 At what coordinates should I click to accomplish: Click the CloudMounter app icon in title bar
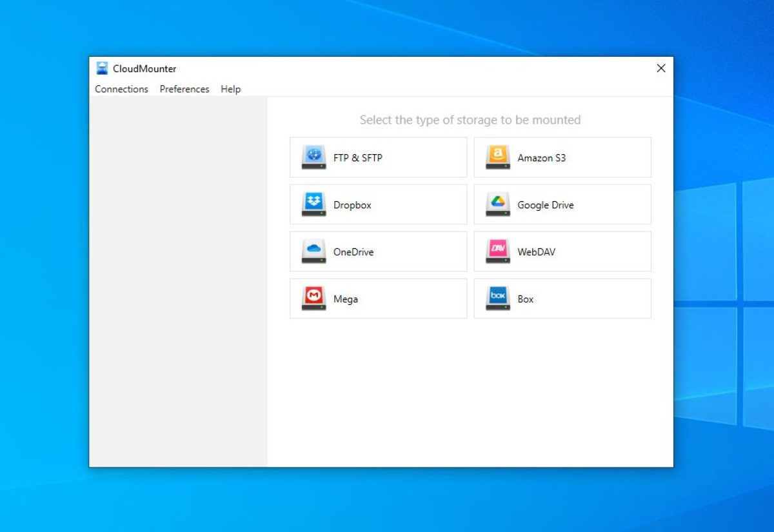(102, 68)
